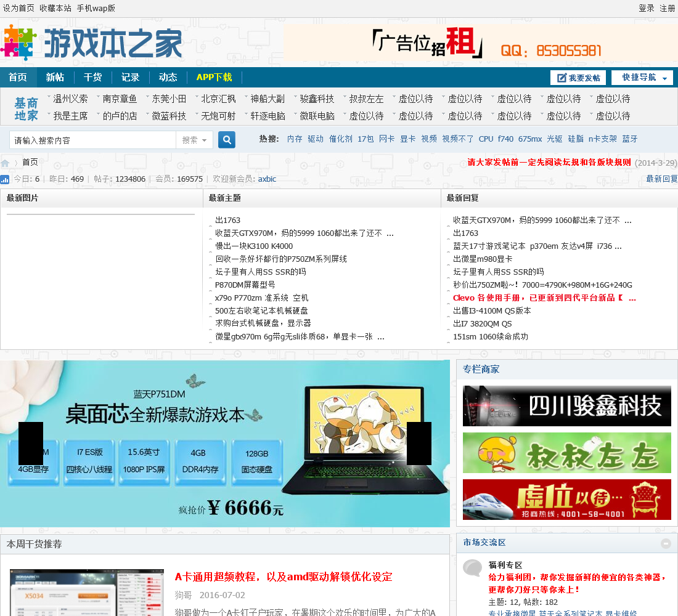Open the 首页 nav tab

[x=18, y=77]
